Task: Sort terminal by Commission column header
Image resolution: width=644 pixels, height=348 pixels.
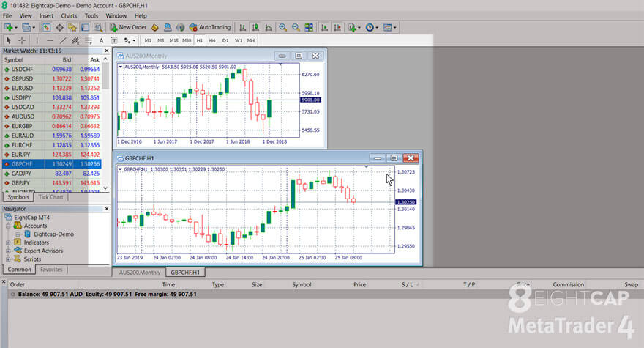Action: pos(568,284)
